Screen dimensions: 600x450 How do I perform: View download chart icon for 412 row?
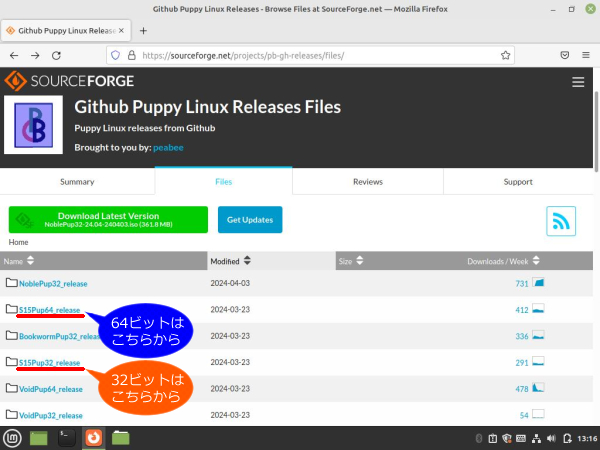pos(538,309)
